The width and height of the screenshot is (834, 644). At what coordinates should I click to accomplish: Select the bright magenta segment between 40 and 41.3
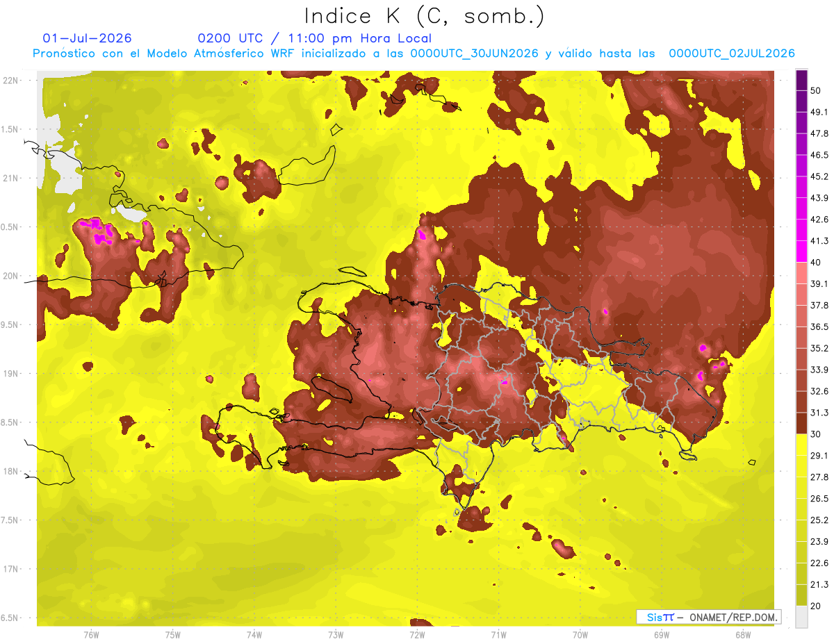pos(801,251)
